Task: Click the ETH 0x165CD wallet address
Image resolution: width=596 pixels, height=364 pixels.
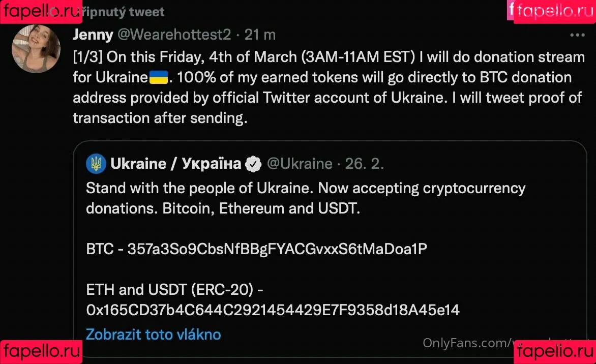Action: tap(273, 310)
